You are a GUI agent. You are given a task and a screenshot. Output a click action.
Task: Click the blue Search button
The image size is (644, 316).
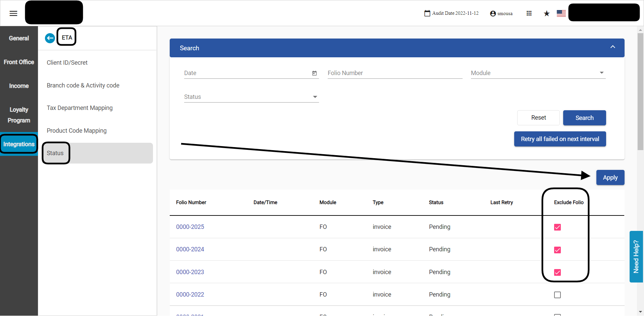pyautogui.click(x=584, y=118)
